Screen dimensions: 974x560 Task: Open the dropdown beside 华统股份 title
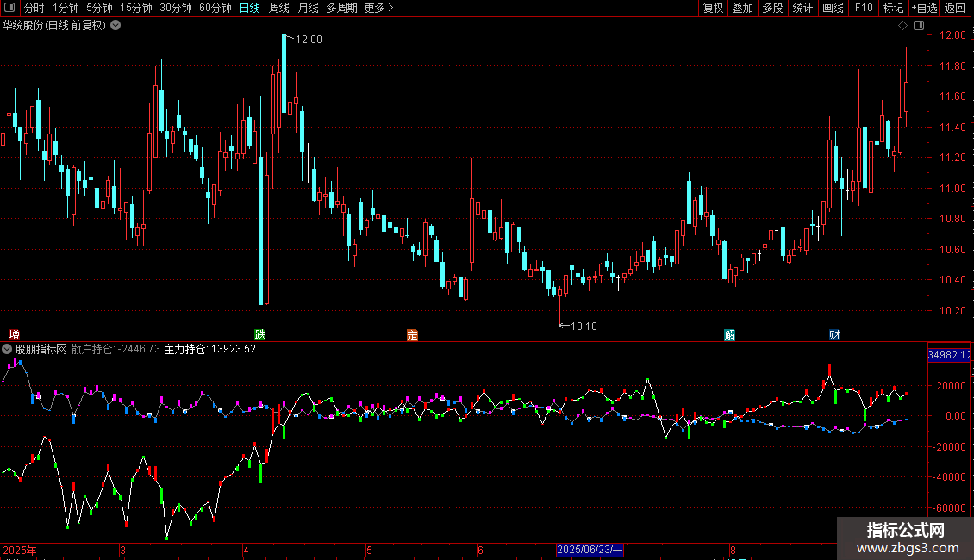116,26
